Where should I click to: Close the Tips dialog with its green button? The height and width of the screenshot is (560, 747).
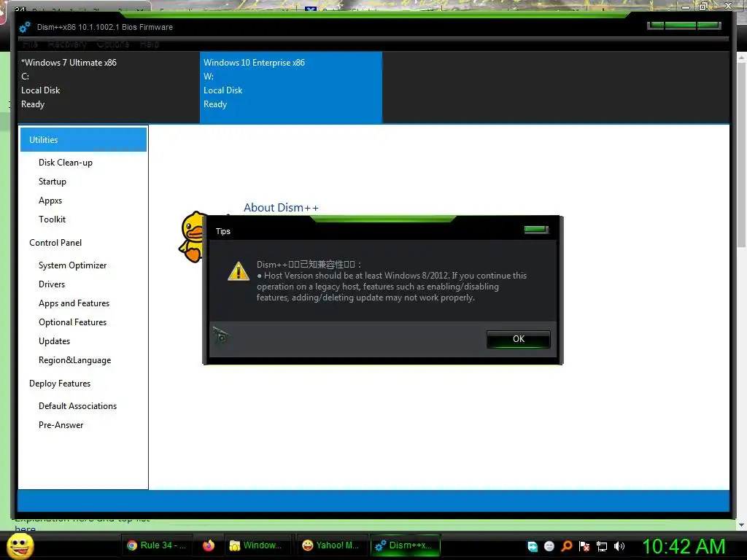536,230
